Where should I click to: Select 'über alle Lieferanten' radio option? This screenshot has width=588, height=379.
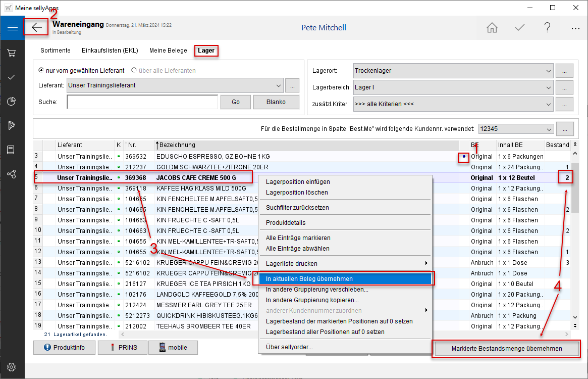(134, 70)
